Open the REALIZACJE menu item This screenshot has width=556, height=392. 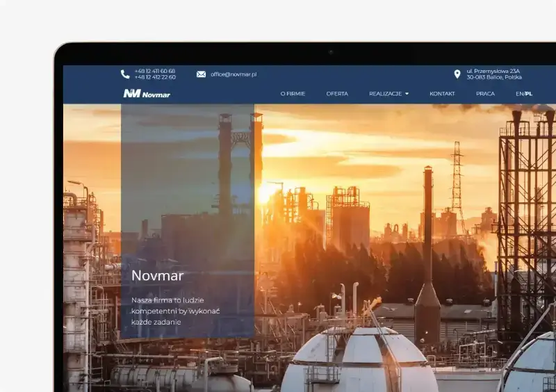point(385,94)
